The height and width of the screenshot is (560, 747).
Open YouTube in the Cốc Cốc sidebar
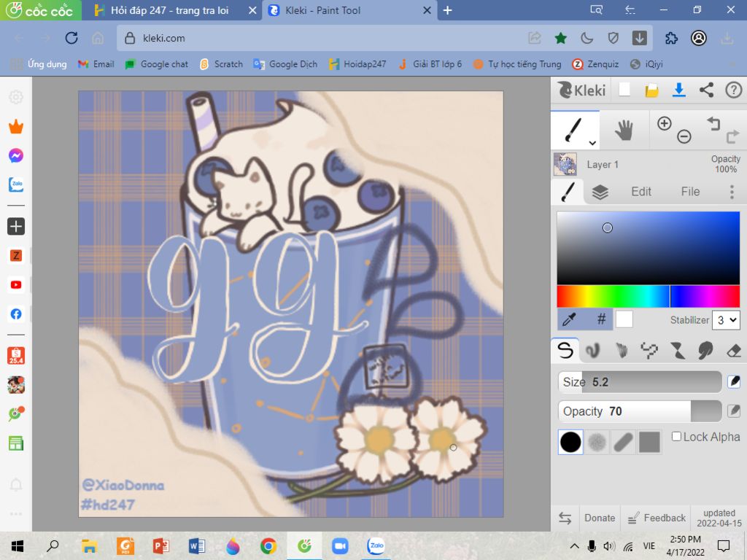coord(16,285)
